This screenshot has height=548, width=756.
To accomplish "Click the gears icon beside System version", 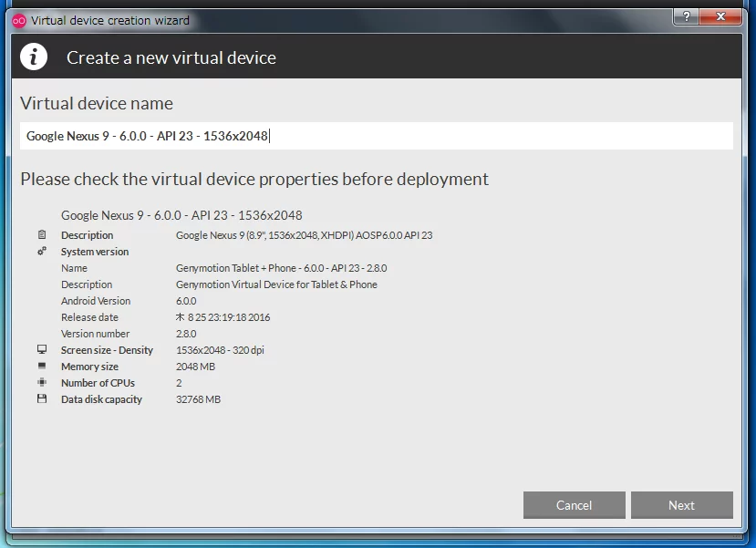I will click(42, 252).
